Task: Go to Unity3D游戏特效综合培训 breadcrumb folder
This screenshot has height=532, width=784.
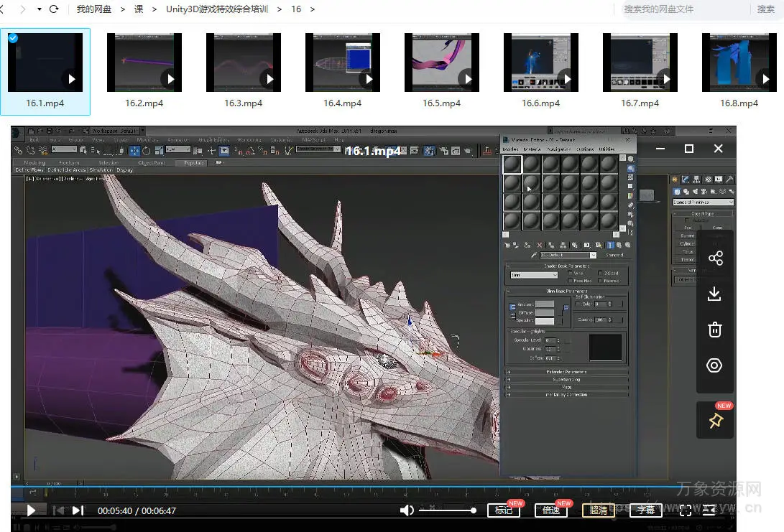Action: (218, 9)
